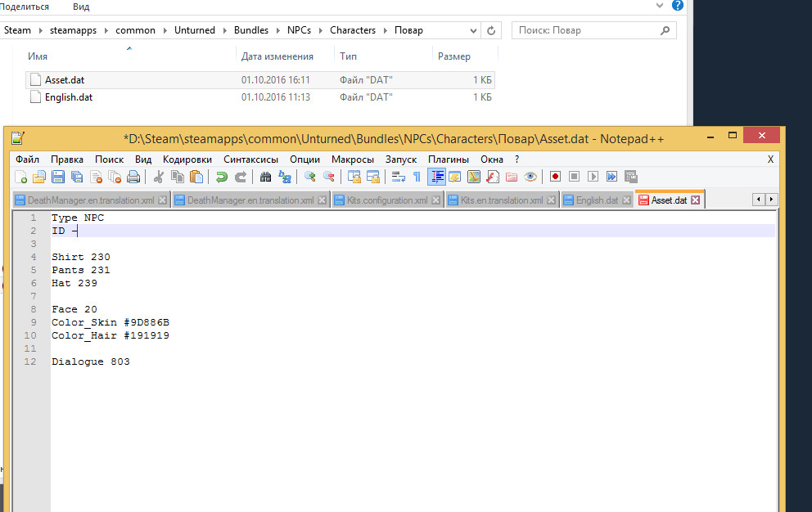Click the Cut scissors icon
Image resolution: width=812 pixels, height=512 pixels.
click(x=159, y=177)
